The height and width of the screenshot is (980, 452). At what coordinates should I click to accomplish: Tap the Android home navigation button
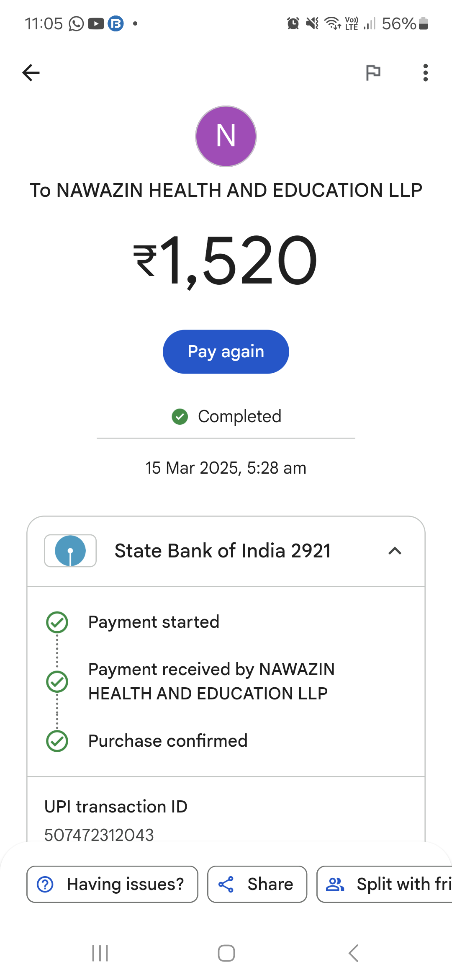[x=226, y=954]
